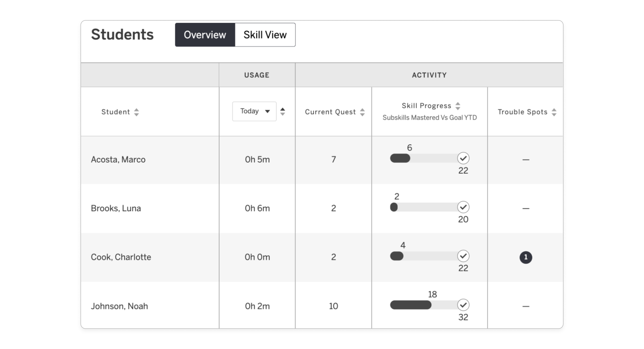Click sort arrows beside Today dropdown
Image resolution: width=644 pixels, height=349 pixels.
coord(282,112)
